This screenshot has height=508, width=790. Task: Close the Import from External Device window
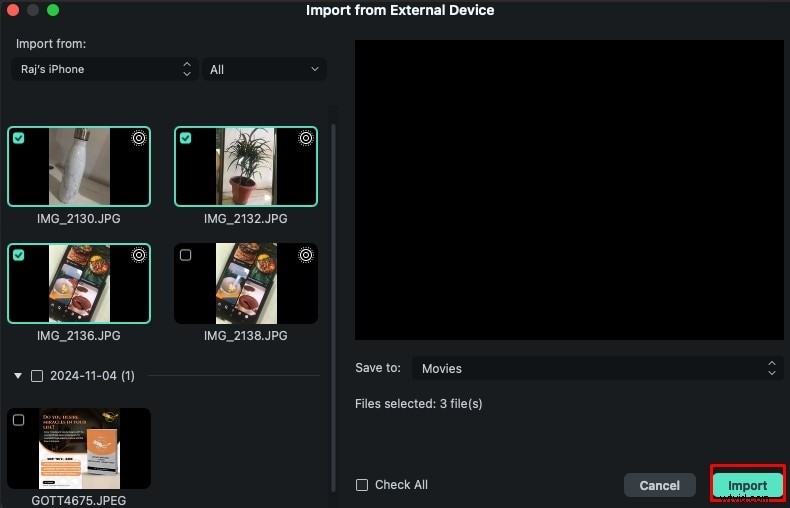[x=13, y=10]
